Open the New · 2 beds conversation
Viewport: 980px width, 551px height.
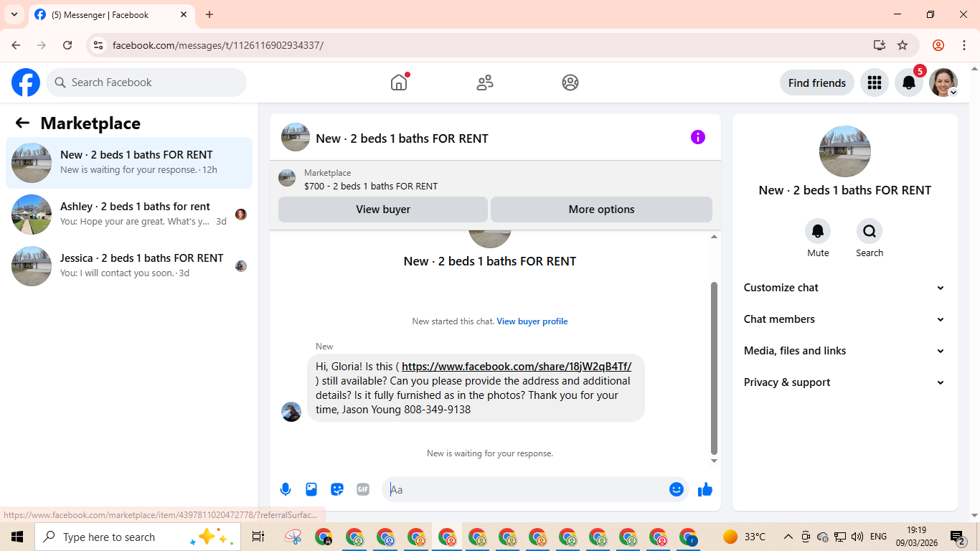tap(129, 163)
